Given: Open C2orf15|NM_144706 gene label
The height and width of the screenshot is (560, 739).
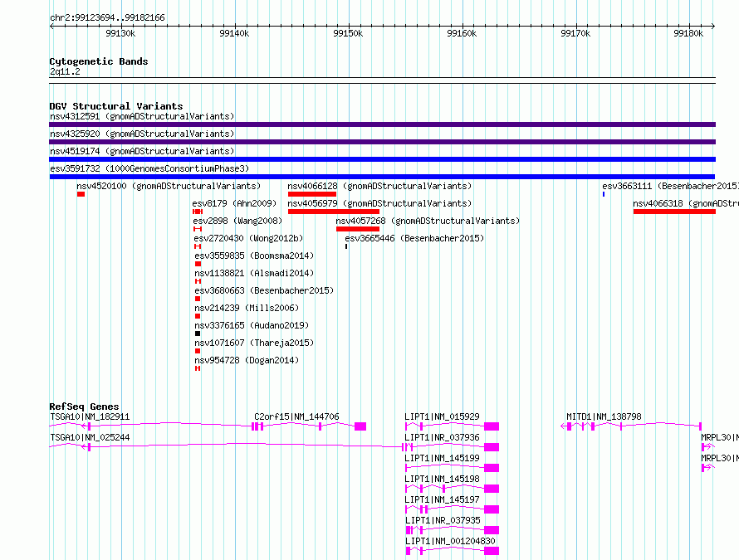Looking at the screenshot, I should pyautogui.click(x=296, y=416).
